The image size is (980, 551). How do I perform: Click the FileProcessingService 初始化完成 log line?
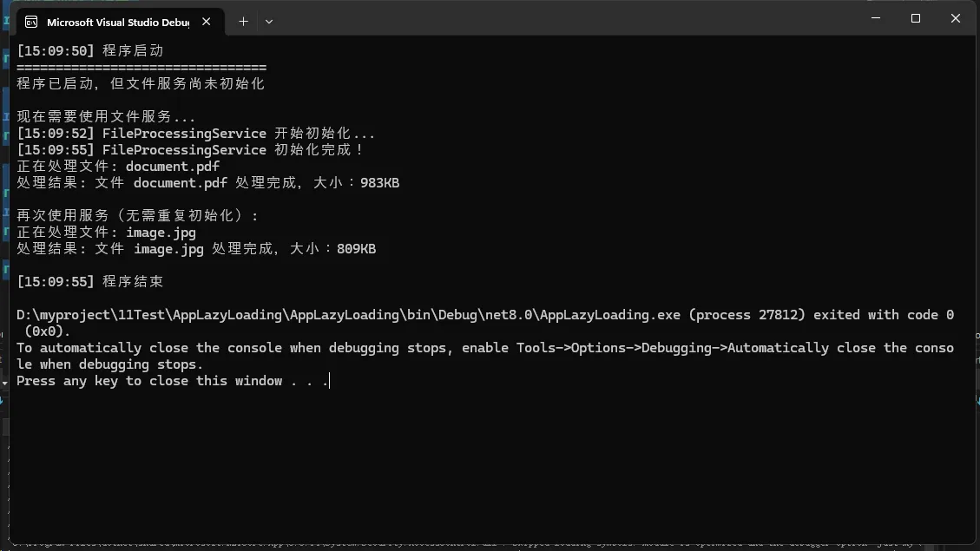click(191, 150)
